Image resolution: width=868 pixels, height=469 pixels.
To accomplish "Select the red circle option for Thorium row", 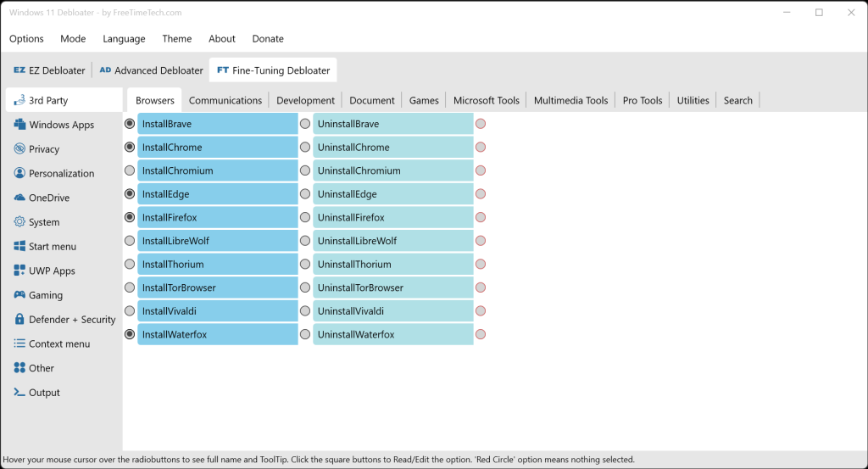I will coord(481,264).
